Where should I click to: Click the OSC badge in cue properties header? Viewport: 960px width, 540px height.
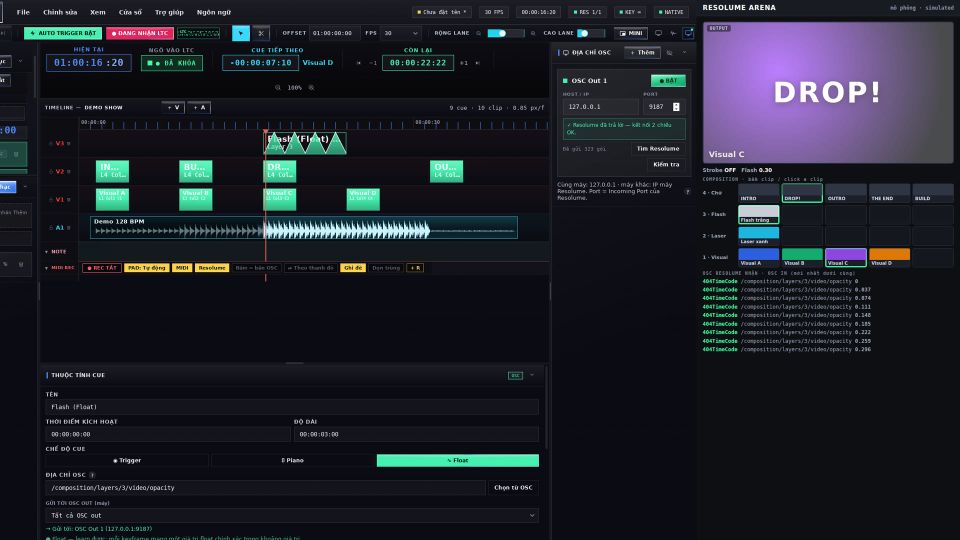coord(516,375)
